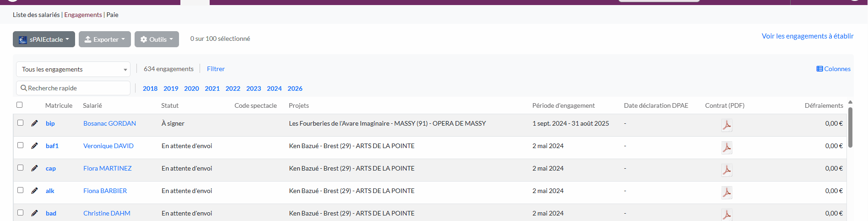The width and height of the screenshot is (868, 221).
Task: Open the Tous les engagements filter dropdown
Action: pyautogui.click(x=73, y=69)
